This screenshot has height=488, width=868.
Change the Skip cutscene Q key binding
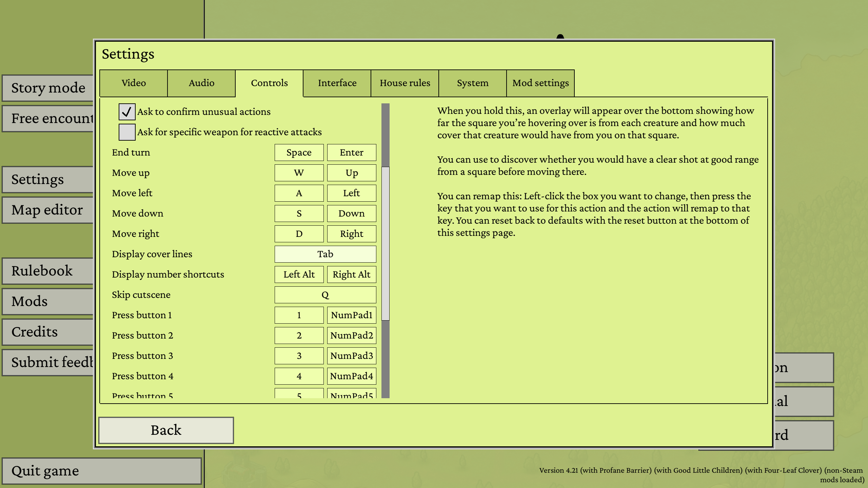click(325, 295)
